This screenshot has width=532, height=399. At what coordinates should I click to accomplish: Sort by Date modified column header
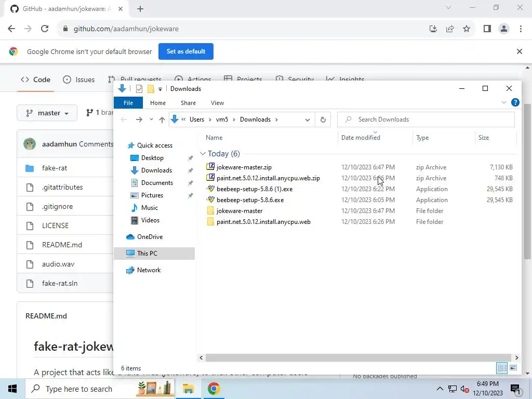point(361,137)
